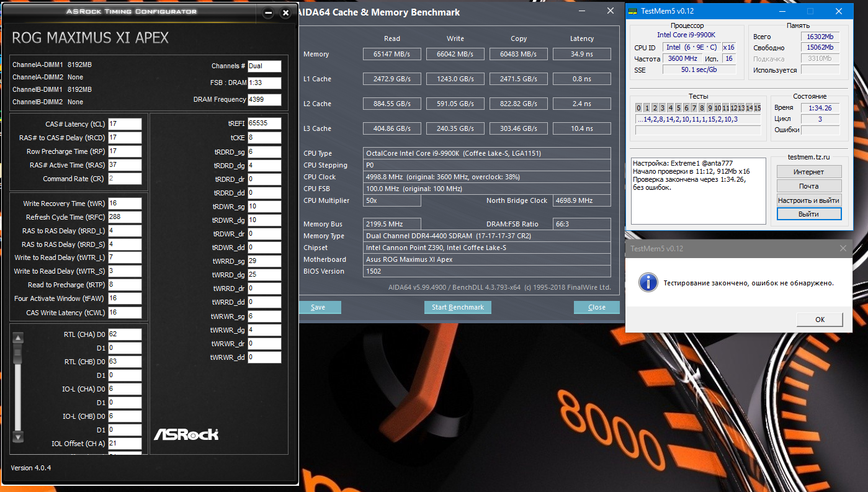Click the Выйти button in TestMem5
868x492 pixels.
[809, 214]
